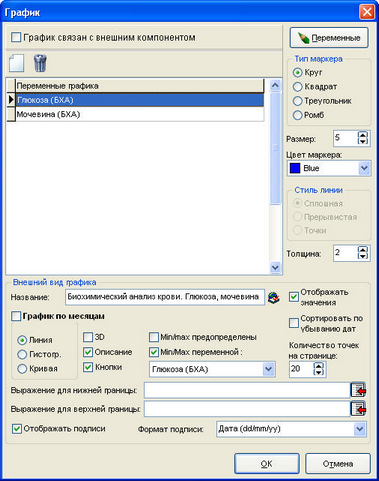Increase Толщина line thickness
The height and width of the screenshot is (481, 379).
click(x=363, y=249)
